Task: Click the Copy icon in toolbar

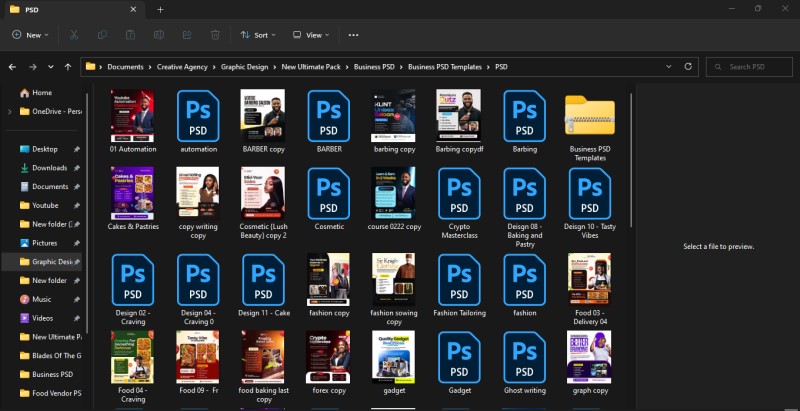Action: point(102,35)
